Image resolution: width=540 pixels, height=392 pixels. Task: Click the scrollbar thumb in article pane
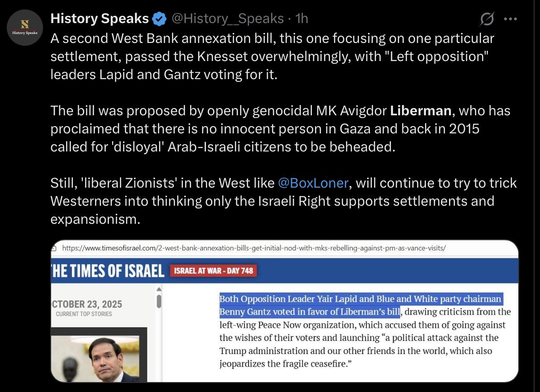click(x=158, y=301)
